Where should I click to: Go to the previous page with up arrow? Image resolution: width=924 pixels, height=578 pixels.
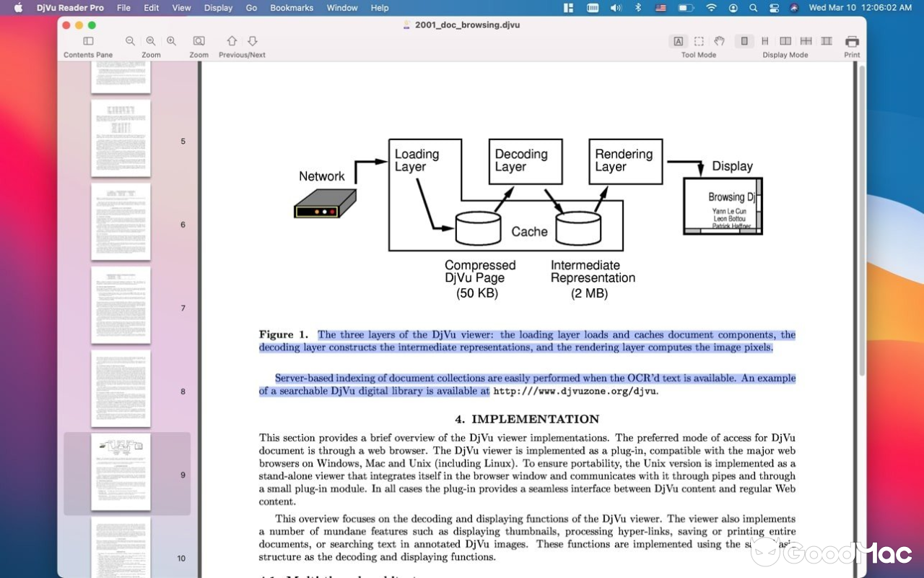click(232, 41)
